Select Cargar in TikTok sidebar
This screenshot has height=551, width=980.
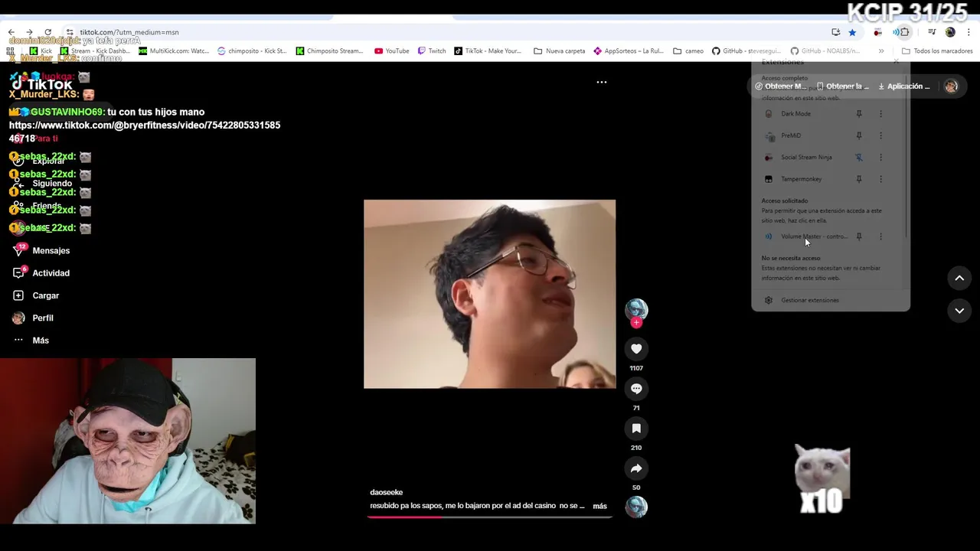pos(37,295)
